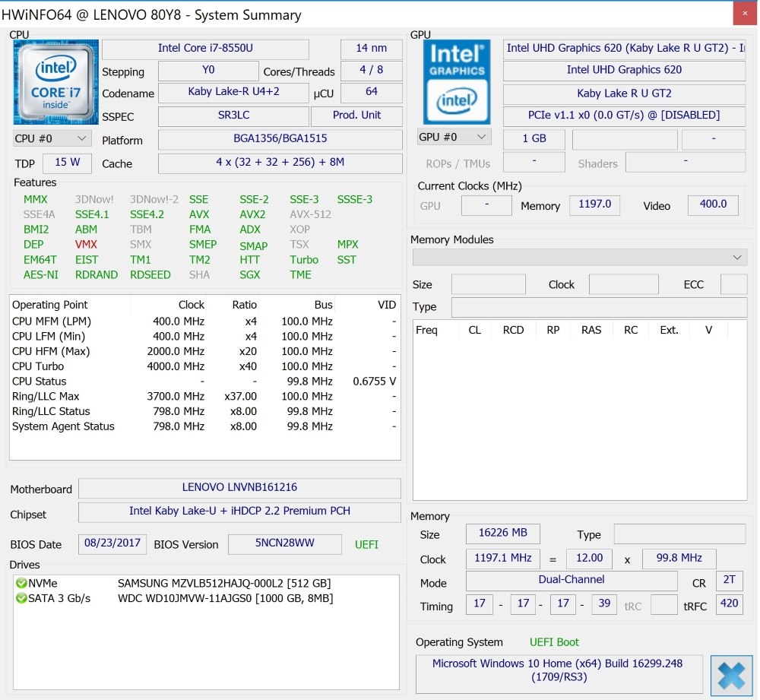
Task: Click the Prod. Unit field
Action: (x=356, y=116)
